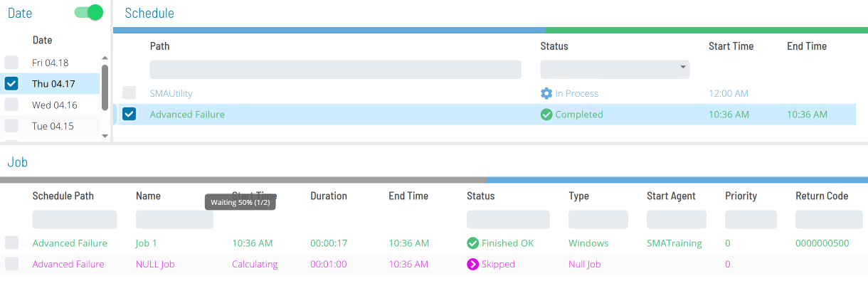Viewport: 868px width, 281px height.
Task: Select the SMAUtility schedule checkbox
Action: coord(129,93)
